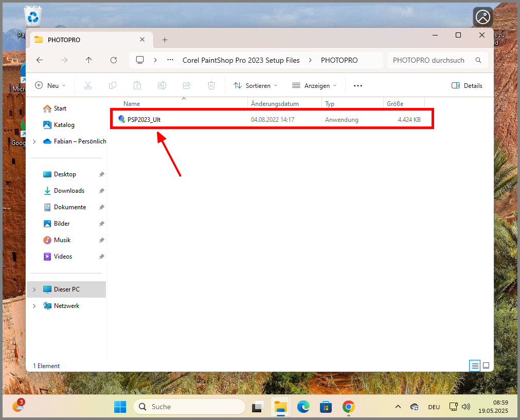Open the Sortieren dropdown

click(x=256, y=85)
